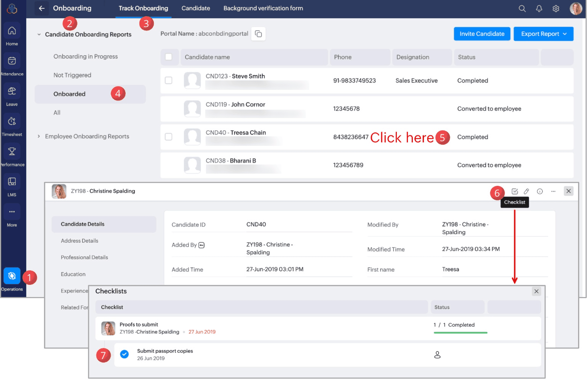The image size is (588, 380).
Task: Open the Export Report dropdown
Action: pyautogui.click(x=543, y=34)
